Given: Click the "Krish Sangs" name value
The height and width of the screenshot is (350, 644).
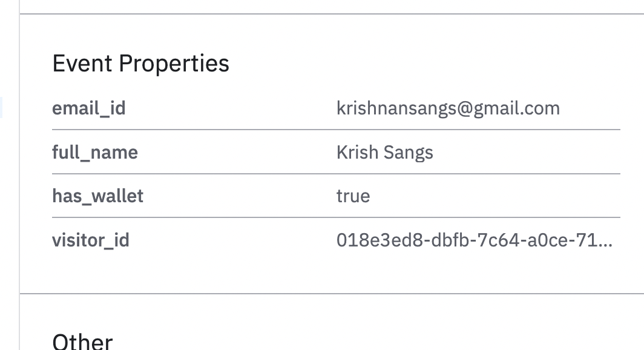Looking at the screenshot, I should click(384, 152).
